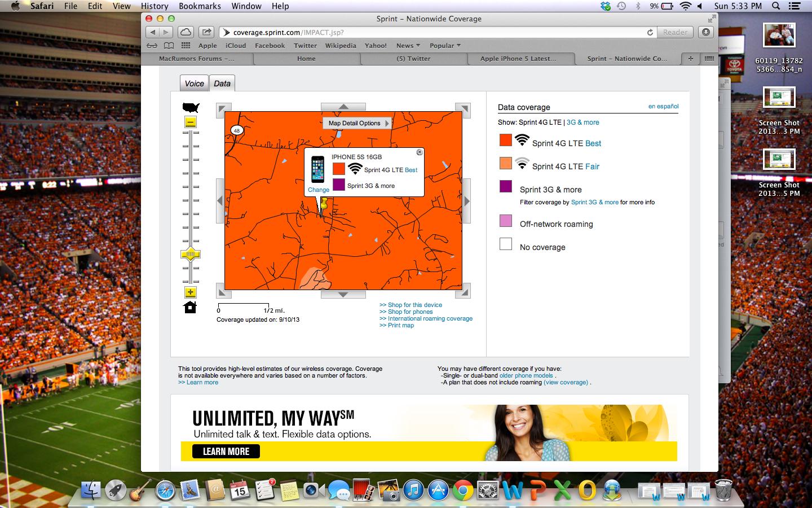Switch to MacRumors Forums tab
The width and height of the screenshot is (812, 508).
(197, 59)
